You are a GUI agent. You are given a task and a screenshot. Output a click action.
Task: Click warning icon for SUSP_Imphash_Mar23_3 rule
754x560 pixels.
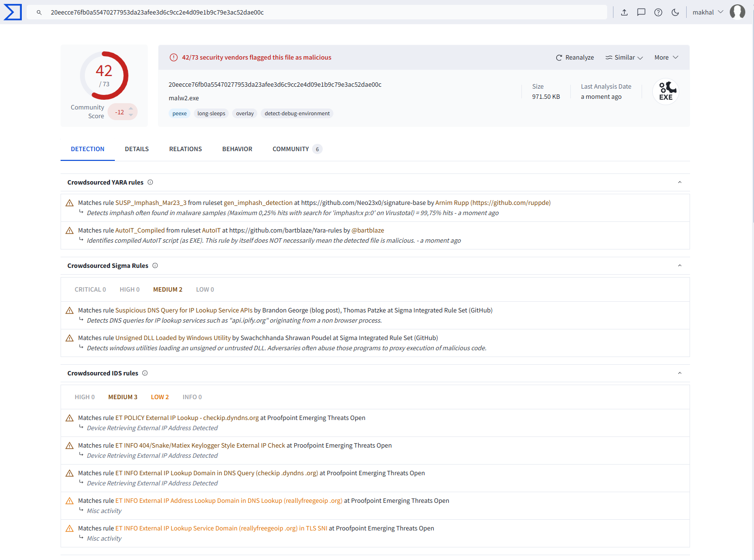69,203
